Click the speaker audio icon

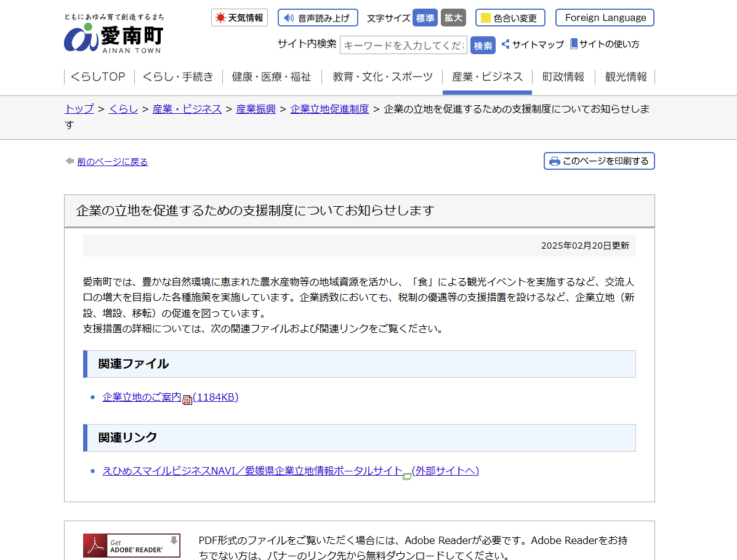tap(289, 18)
